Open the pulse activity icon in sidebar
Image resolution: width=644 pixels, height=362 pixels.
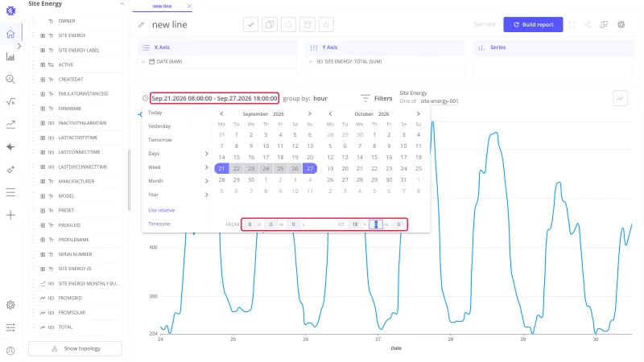click(10, 147)
